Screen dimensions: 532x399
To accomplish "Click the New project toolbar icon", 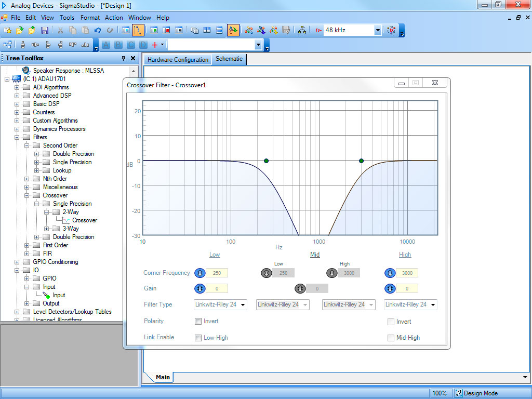I will pos(7,30).
